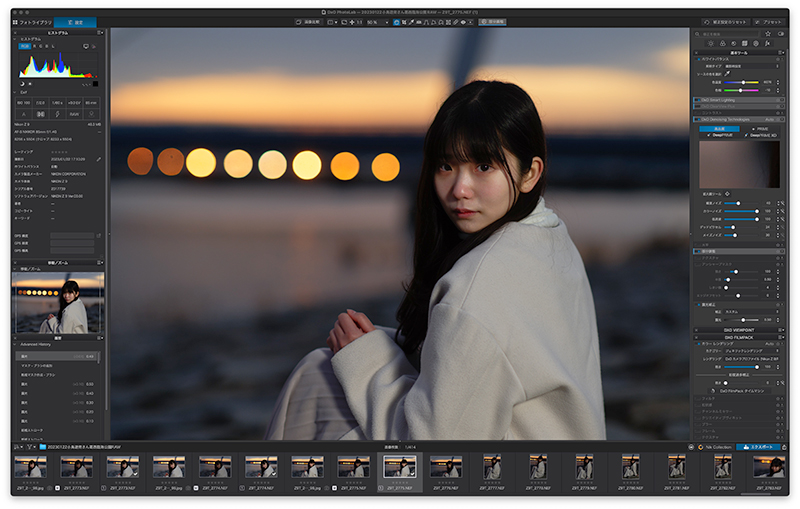Show RGB channels in histogram
The image size is (800, 509).
coord(25,46)
